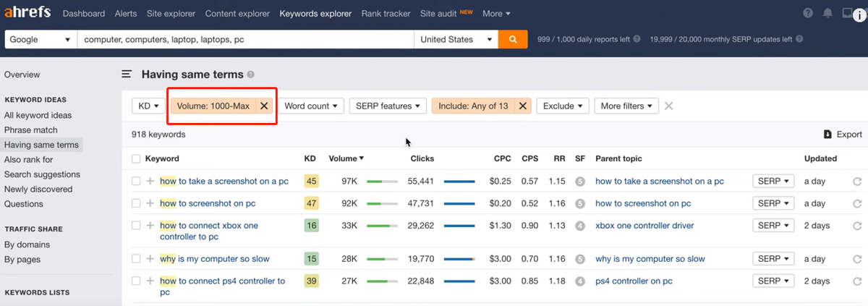Viewport: 868px width, 306px height.
Task: Refresh the 'how to screenshot on pc' row
Action: 857,204
